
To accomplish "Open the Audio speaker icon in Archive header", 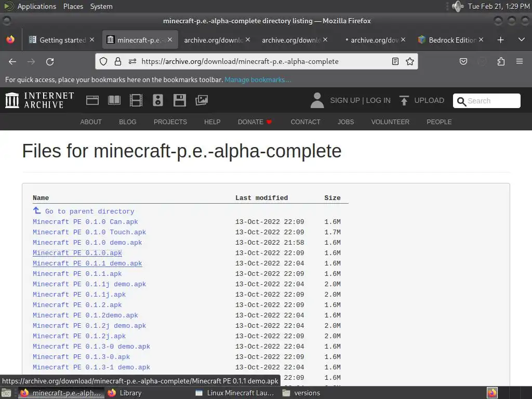I will [x=158, y=100].
